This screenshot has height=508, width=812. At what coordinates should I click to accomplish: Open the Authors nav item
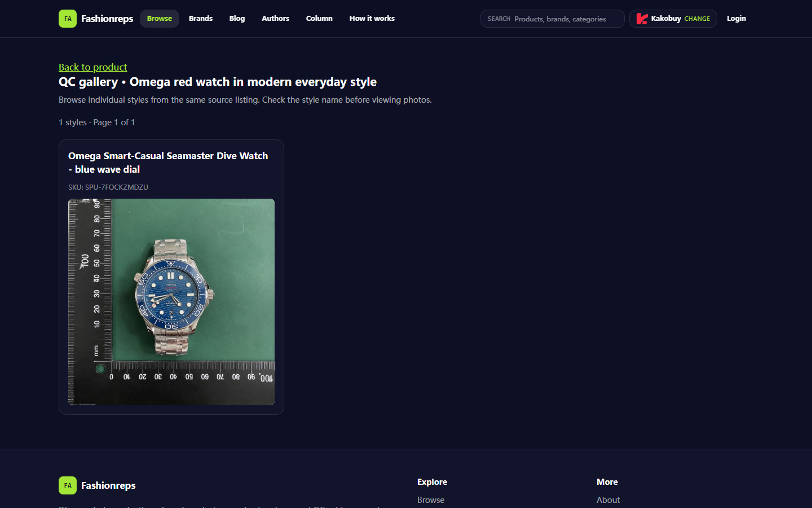pos(275,19)
